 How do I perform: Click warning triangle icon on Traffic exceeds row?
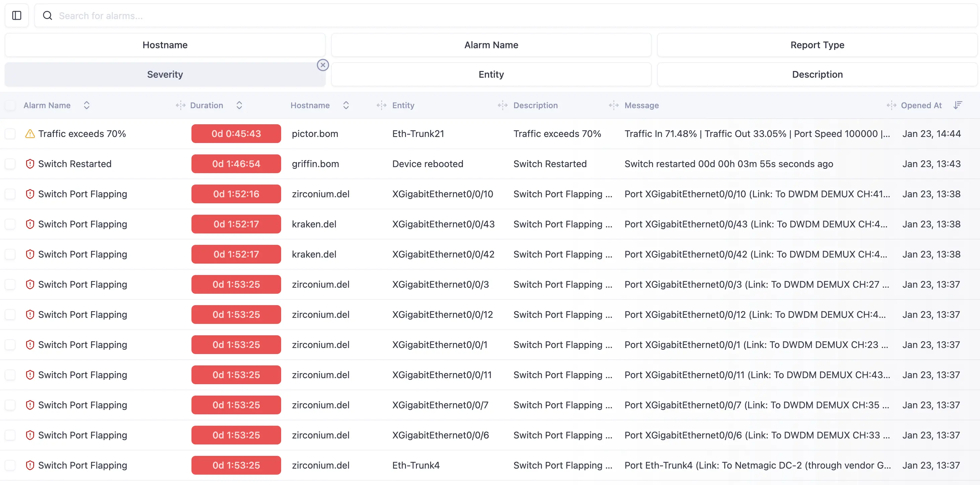pos(30,134)
